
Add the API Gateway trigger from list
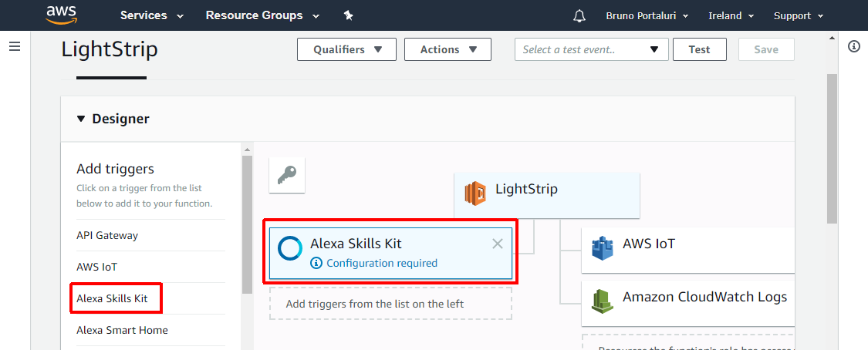click(x=107, y=235)
